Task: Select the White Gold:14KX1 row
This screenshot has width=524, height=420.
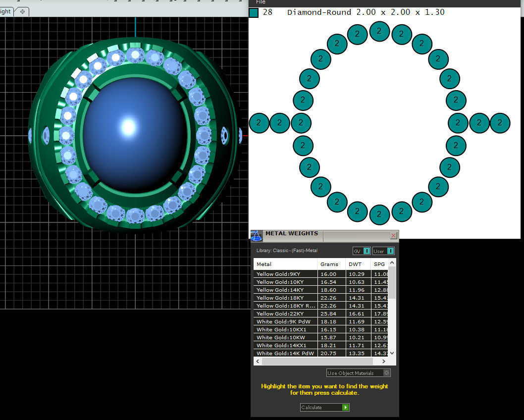Action: click(321, 346)
